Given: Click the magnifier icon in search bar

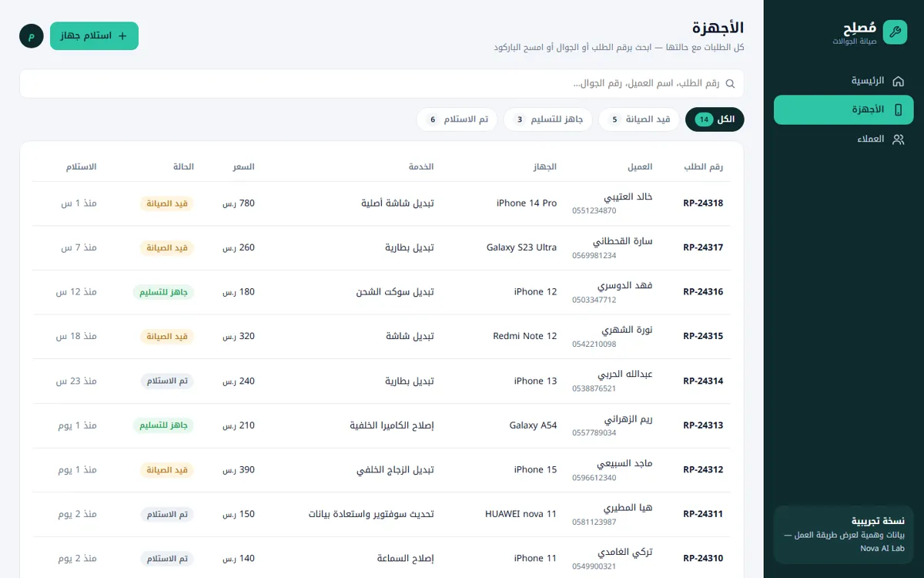Looking at the screenshot, I should pos(730,83).
